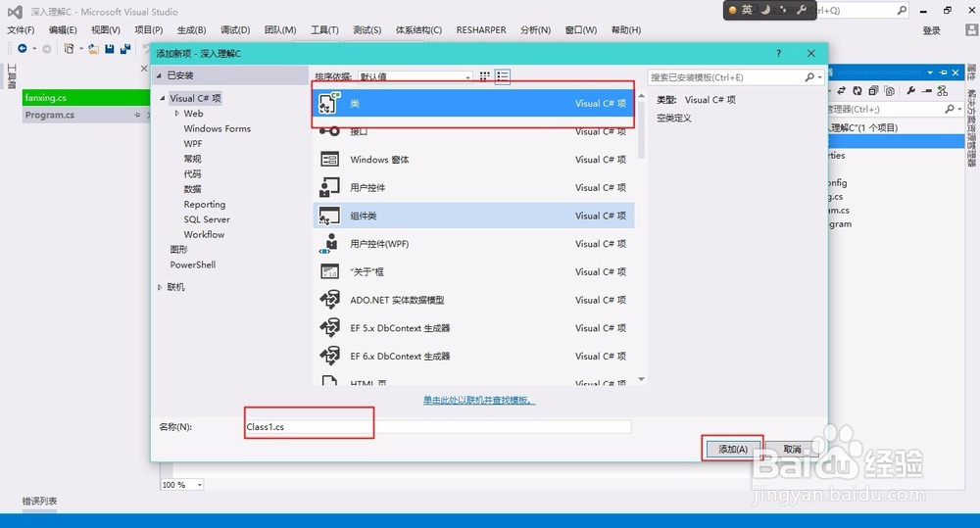Image resolution: width=980 pixels, height=528 pixels.
Task: Click the save all toolbar icon
Action: (125, 49)
